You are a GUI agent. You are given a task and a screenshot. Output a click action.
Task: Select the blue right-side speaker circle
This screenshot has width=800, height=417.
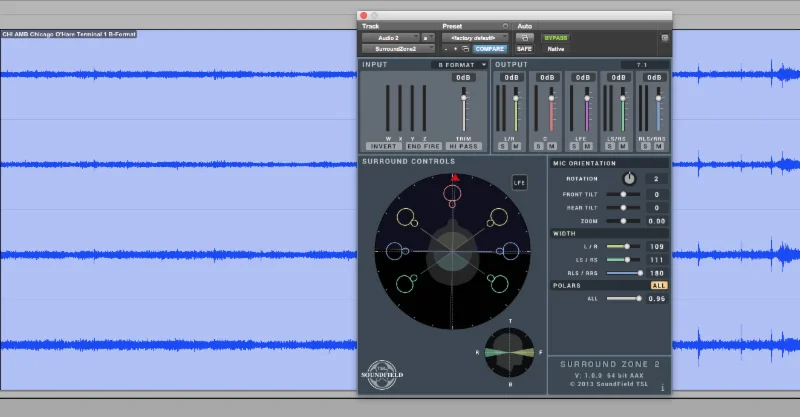click(x=510, y=251)
